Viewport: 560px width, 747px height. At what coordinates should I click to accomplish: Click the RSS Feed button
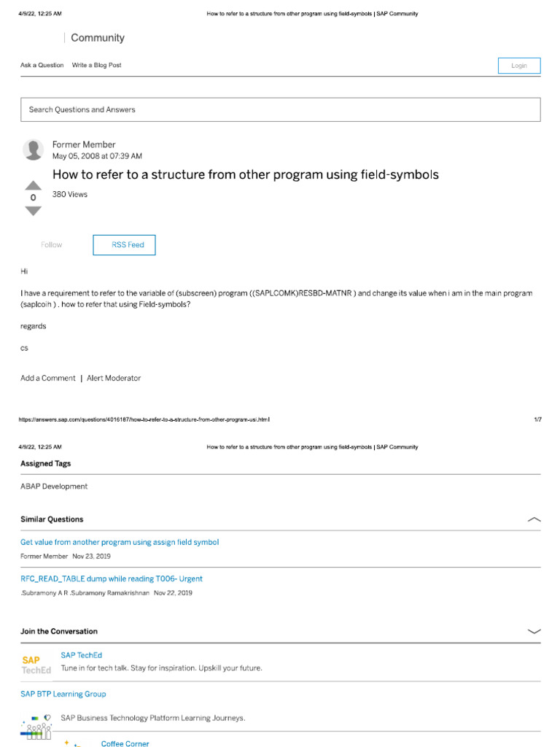(x=124, y=245)
